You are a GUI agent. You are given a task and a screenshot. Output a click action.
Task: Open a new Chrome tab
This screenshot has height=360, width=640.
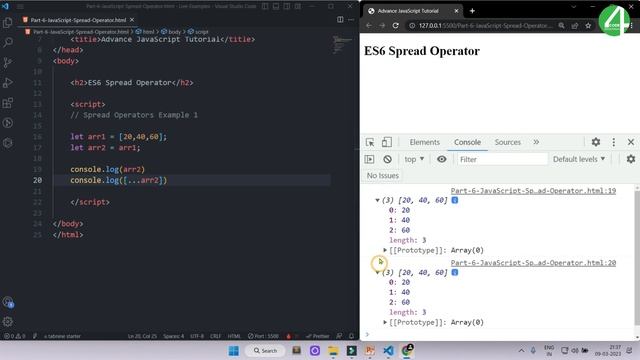[472, 11]
